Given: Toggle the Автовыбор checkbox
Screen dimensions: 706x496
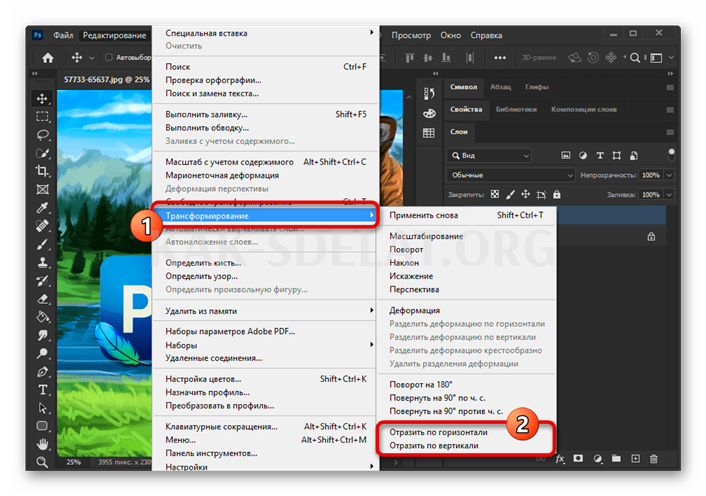Looking at the screenshot, I should coord(109,57).
